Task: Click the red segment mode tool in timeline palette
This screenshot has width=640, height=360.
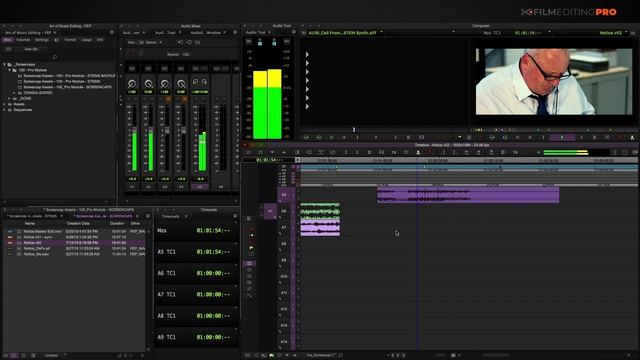Action: tap(251, 229)
